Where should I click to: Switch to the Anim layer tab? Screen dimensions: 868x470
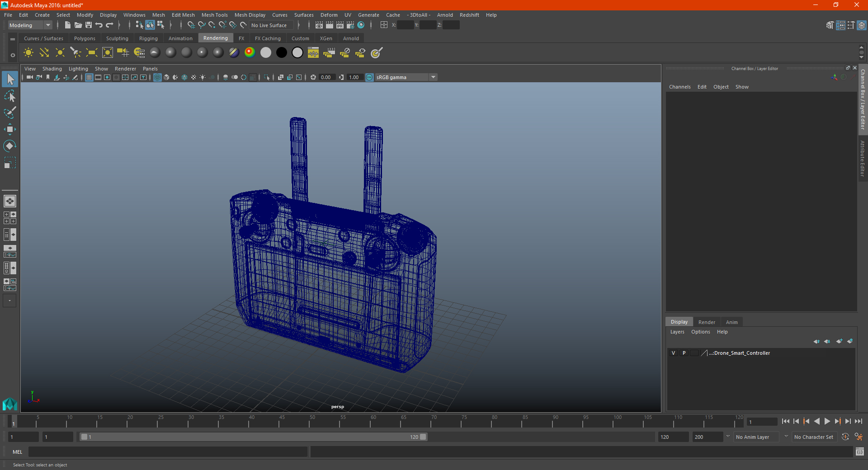(732, 322)
